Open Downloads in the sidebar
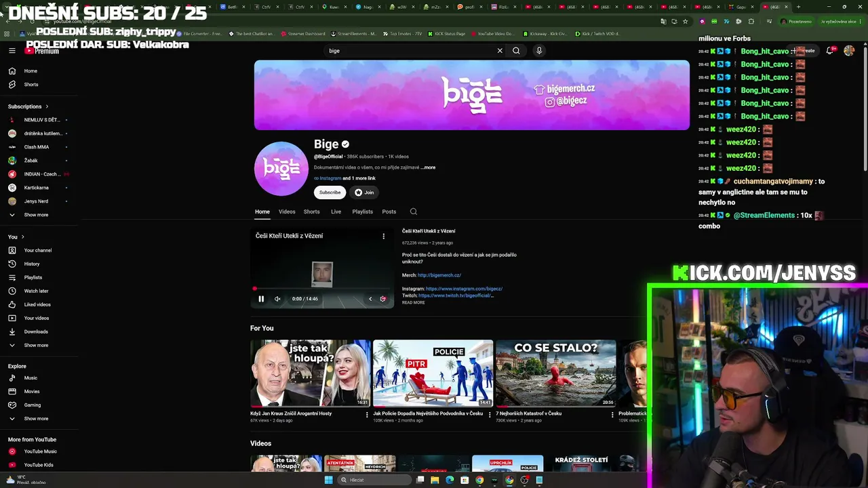This screenshot has height=488, width=868. (36, 331)
